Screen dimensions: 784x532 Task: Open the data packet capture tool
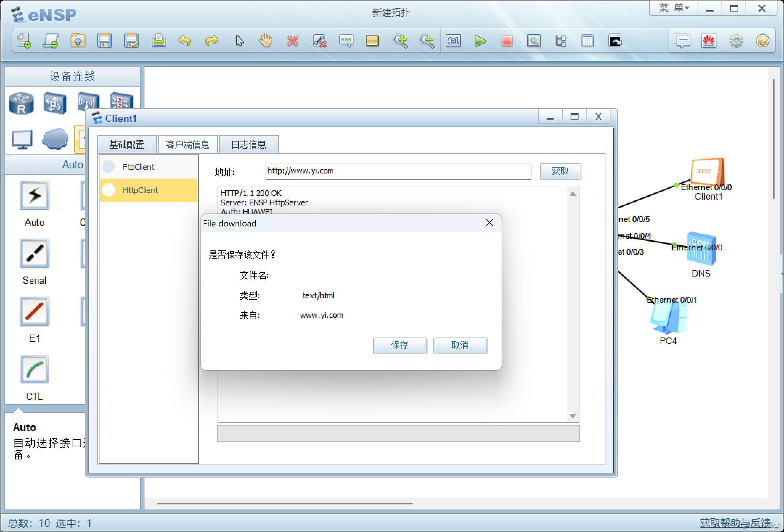[x=534, y=41]
